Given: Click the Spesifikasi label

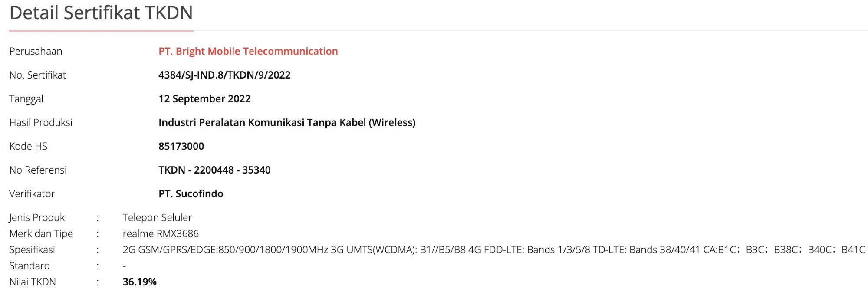Looking at the screenshot, I should [x=32, y=250].
